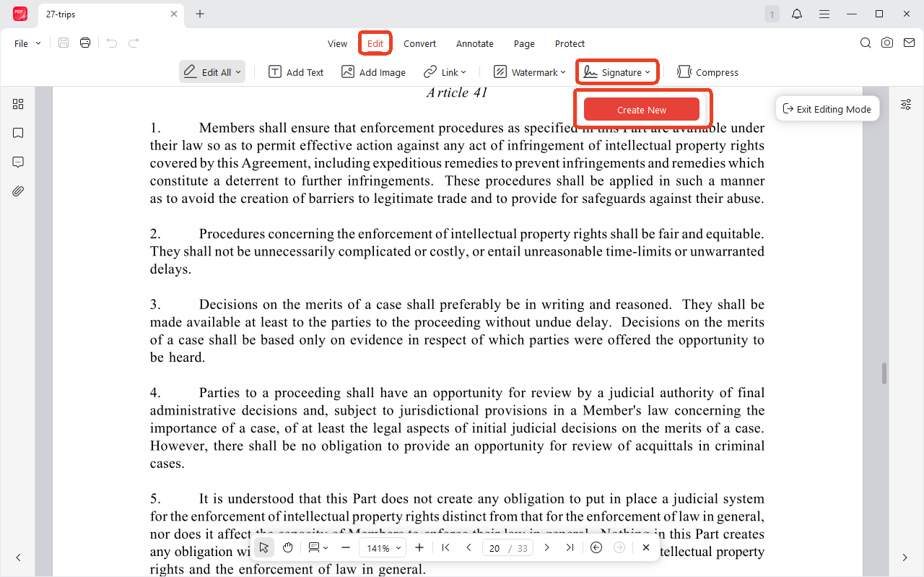This screenshot has width=924, height=577.
Task: Open the mail envelope icon
Action: (x=908, y=43)
